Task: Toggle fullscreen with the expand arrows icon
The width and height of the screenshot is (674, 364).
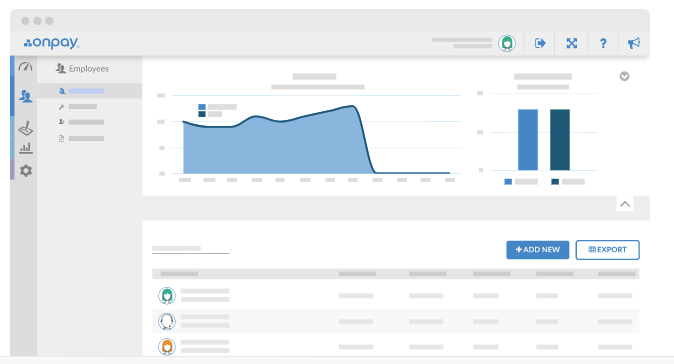Action: coord(571,43)
